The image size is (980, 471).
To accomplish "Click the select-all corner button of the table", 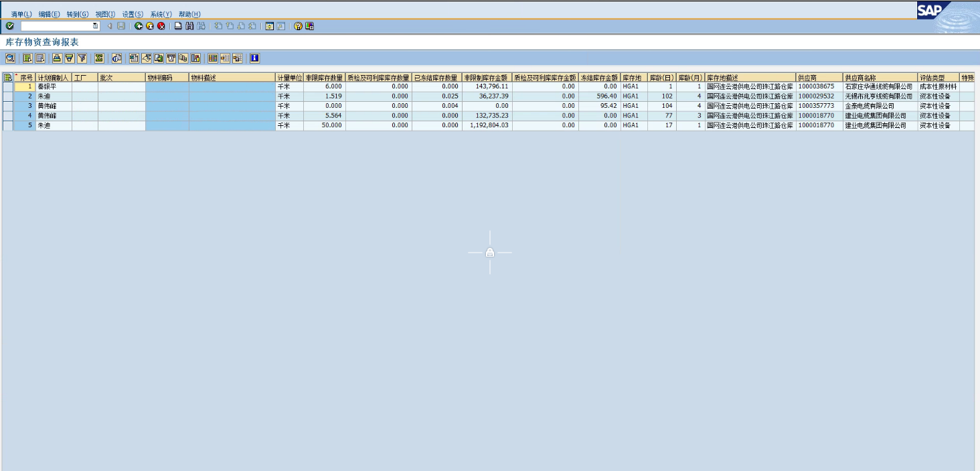I will [7, 78].
